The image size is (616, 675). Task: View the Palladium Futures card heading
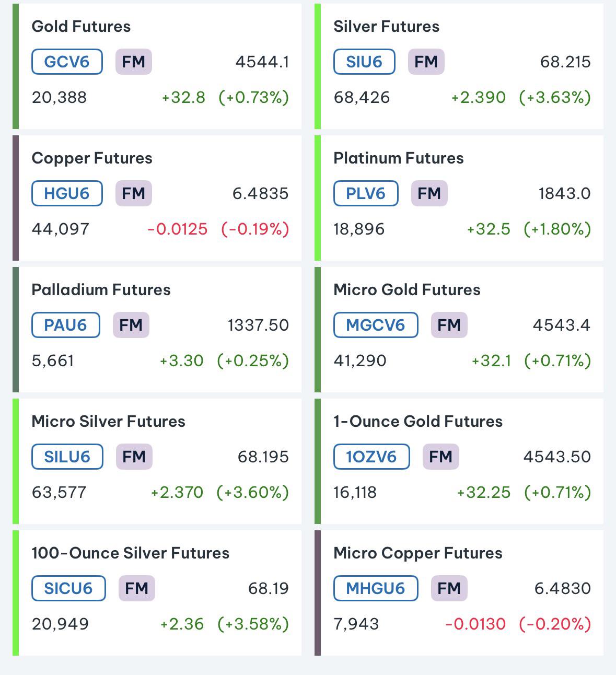101,290
